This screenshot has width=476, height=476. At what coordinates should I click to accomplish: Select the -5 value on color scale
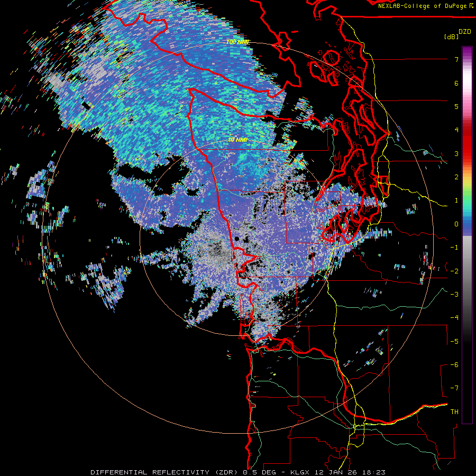[x=454, y=342]
